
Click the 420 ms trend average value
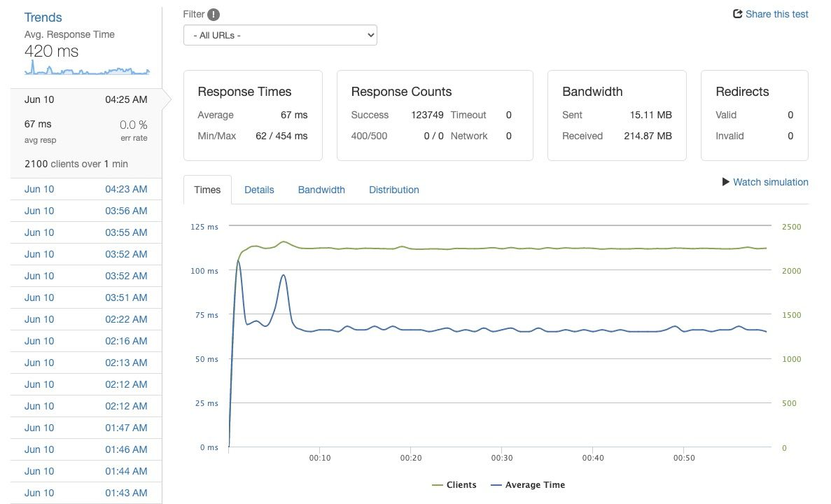point(51,51)
